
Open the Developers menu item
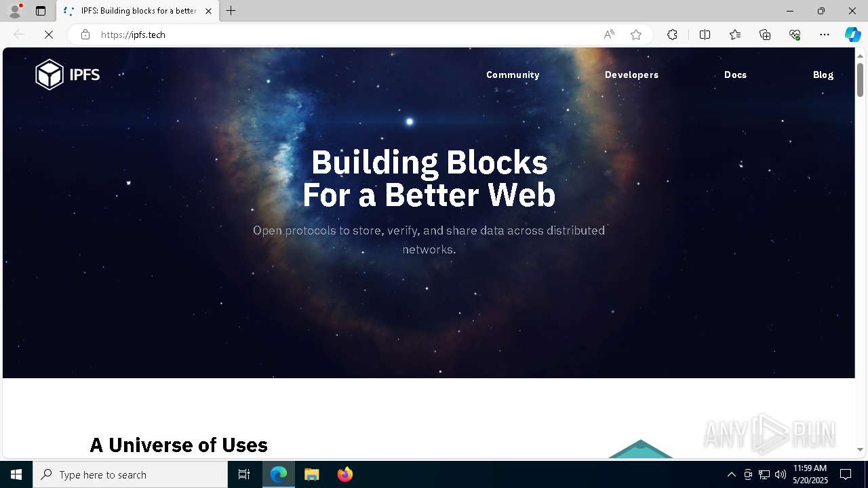pyautogui.click(x=631, y=75)
